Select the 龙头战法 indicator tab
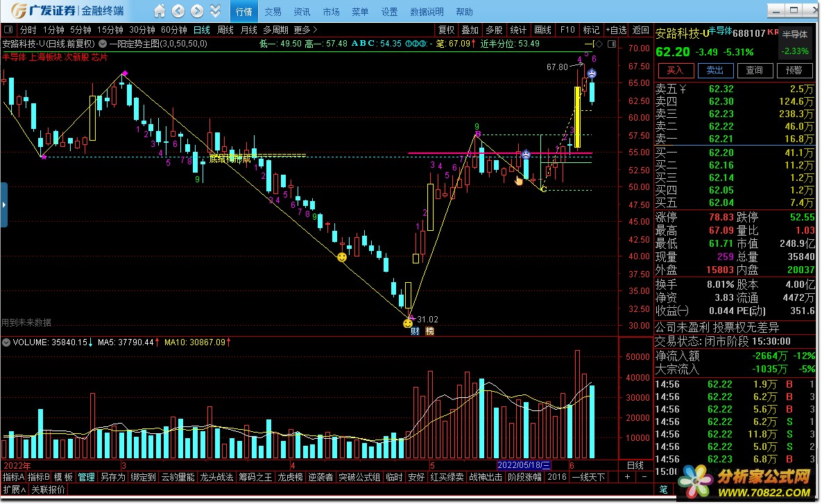The height and width of the screenshot is (504, 822). point(216,477)
